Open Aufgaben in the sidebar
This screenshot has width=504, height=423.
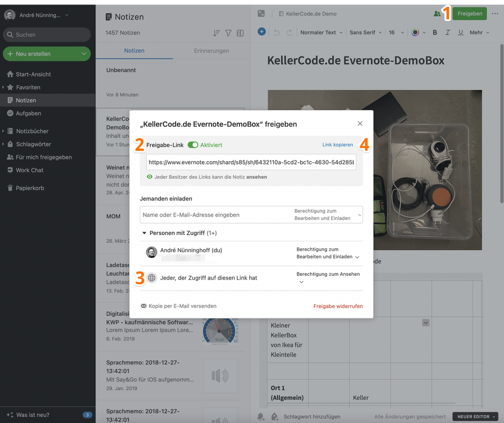point(28,113)
